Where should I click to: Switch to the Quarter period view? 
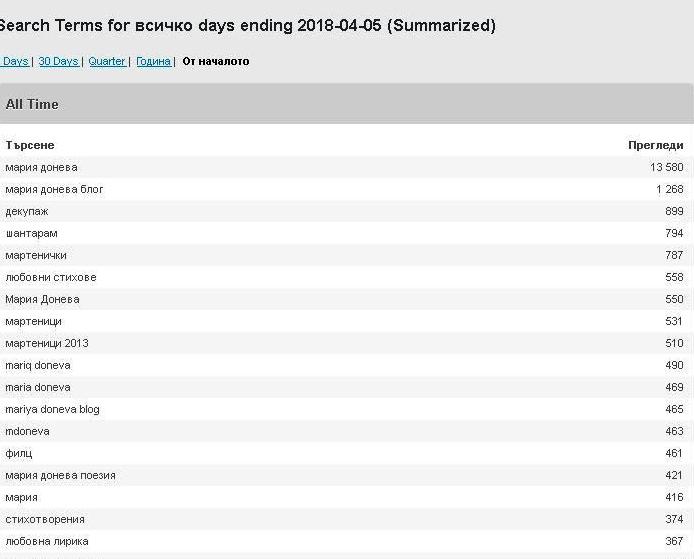(107, 62)
